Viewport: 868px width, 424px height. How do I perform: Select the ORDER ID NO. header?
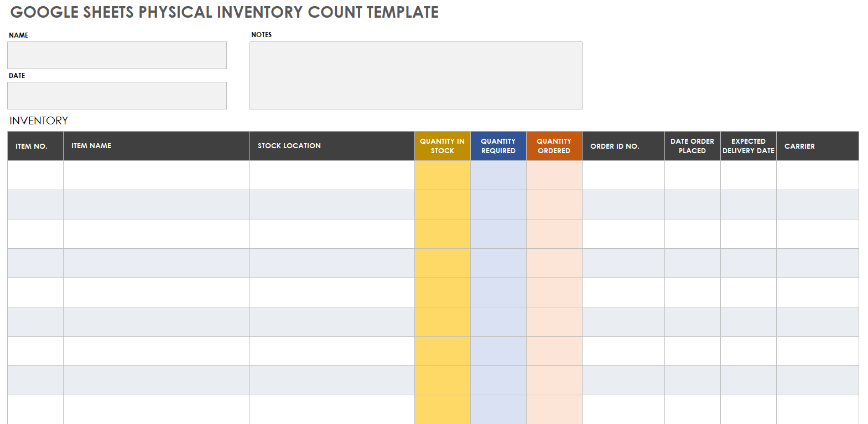tap(623, 146)
